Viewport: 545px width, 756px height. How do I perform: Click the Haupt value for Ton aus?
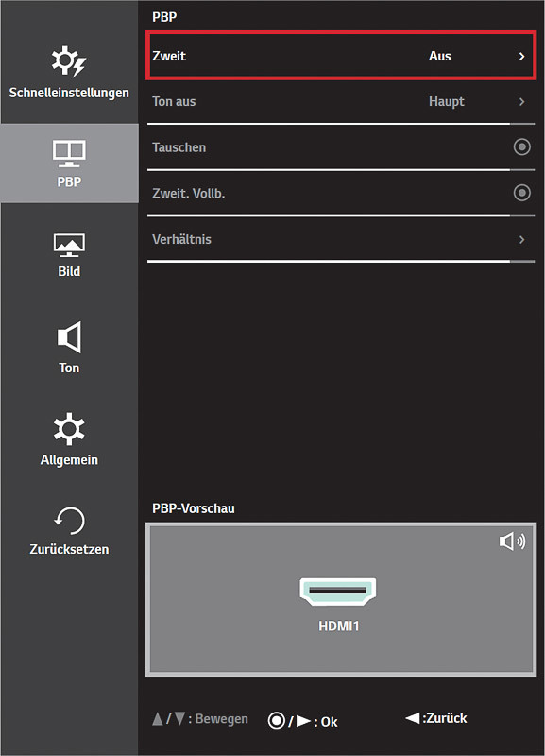447,102
